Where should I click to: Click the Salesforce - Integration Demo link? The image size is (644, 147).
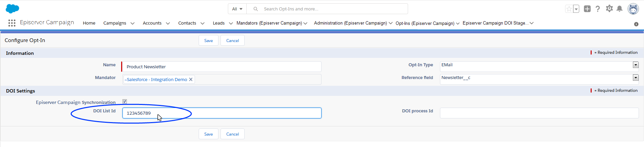point(156,79)
